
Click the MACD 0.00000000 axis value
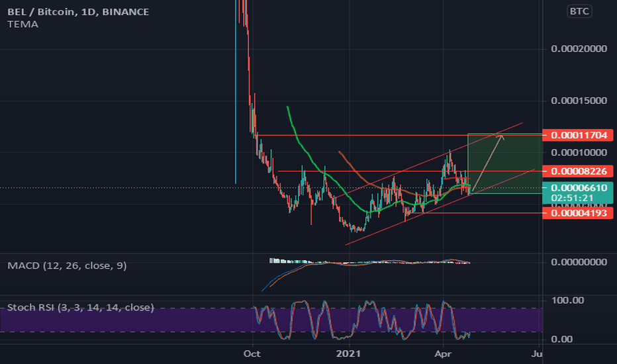click(579, 262)
